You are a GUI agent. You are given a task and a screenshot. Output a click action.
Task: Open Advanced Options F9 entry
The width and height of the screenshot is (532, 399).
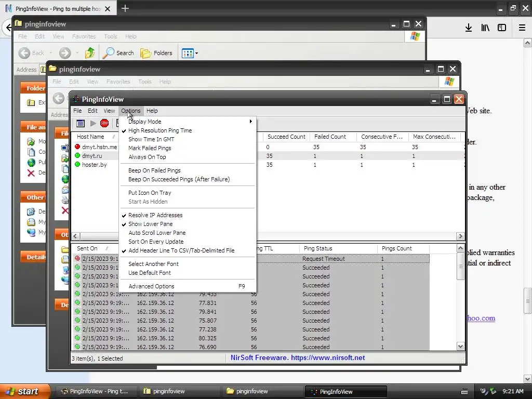tap(188, 286)
